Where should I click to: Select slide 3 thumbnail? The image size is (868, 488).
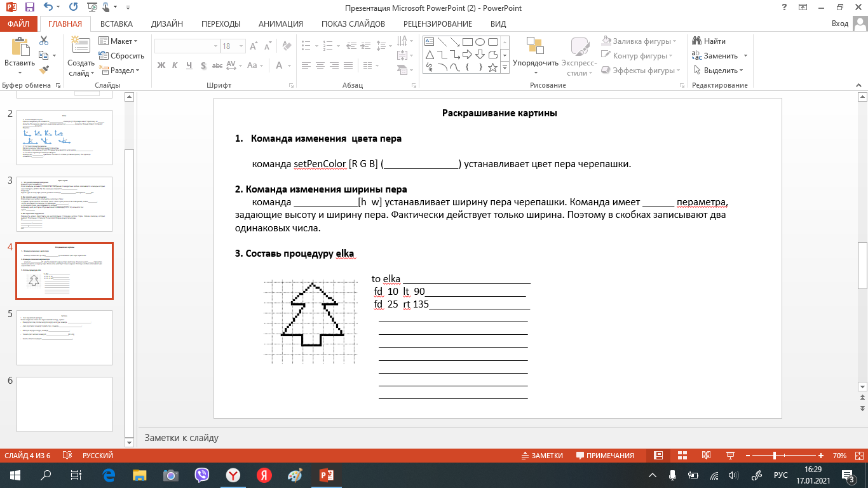click(x=64, y=204)
